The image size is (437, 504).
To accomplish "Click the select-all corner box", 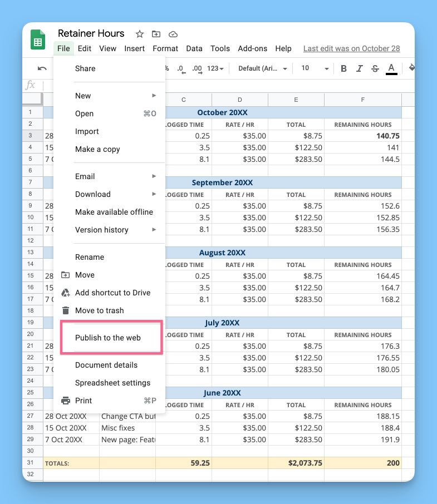I will coord(32,100).
